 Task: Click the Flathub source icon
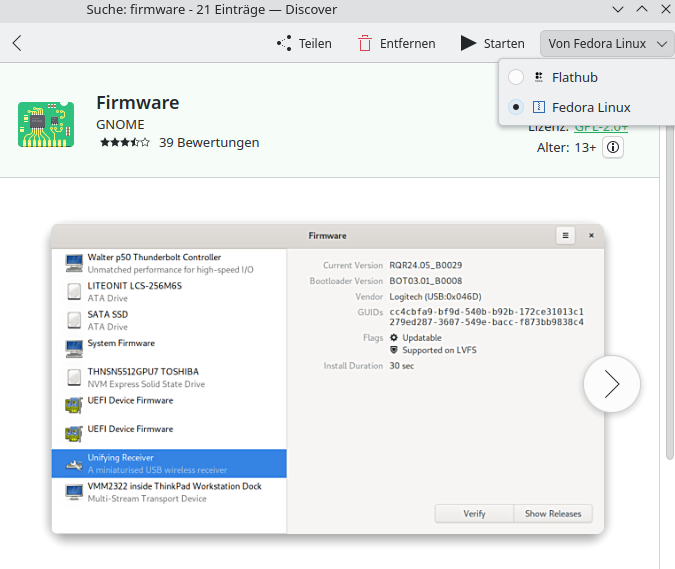click(x=539, y=77)
